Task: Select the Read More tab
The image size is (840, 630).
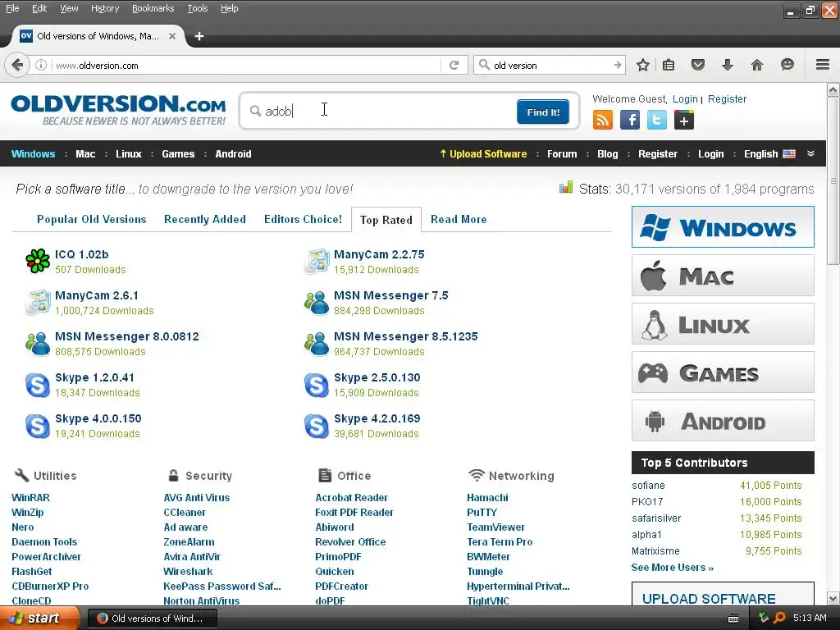Action: [459, 219]
